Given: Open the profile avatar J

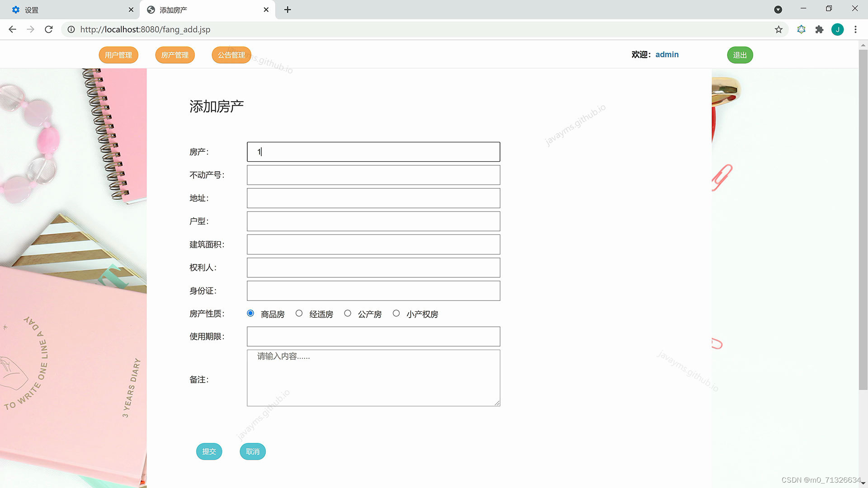Looking at the screenshot, I should 837,29.
